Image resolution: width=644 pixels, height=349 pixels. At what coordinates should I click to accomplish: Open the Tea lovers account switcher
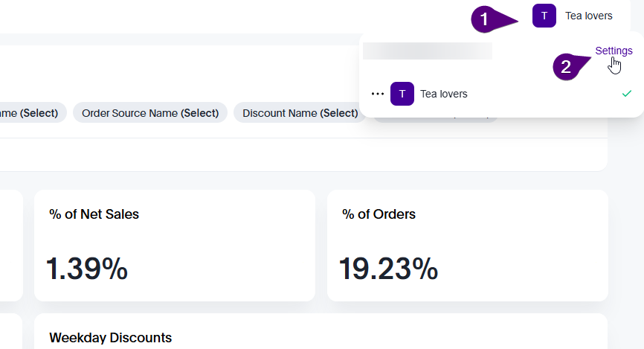point(573,16)
